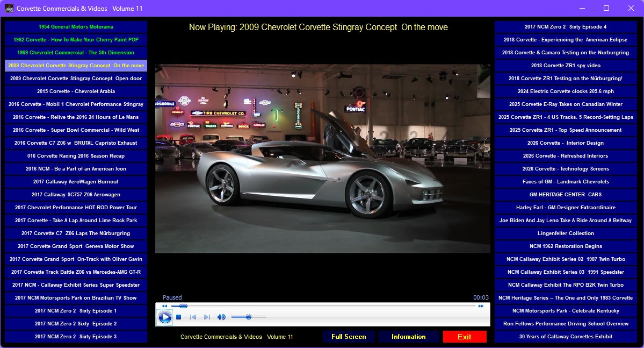This screenshot has height=348, width=644.
Task: Play 2017 Callaway SC757 Z06 Aerowagen
Action: click(x=76, y=195)
